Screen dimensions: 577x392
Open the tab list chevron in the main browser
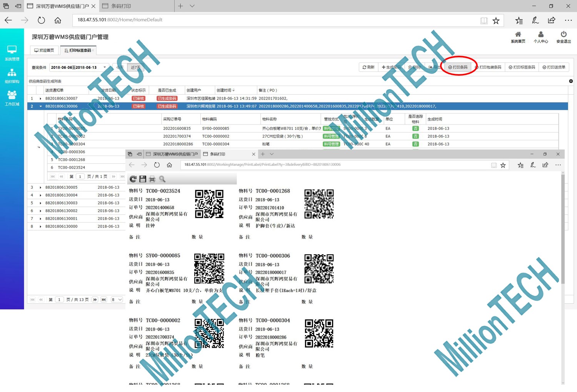(192, 6)
